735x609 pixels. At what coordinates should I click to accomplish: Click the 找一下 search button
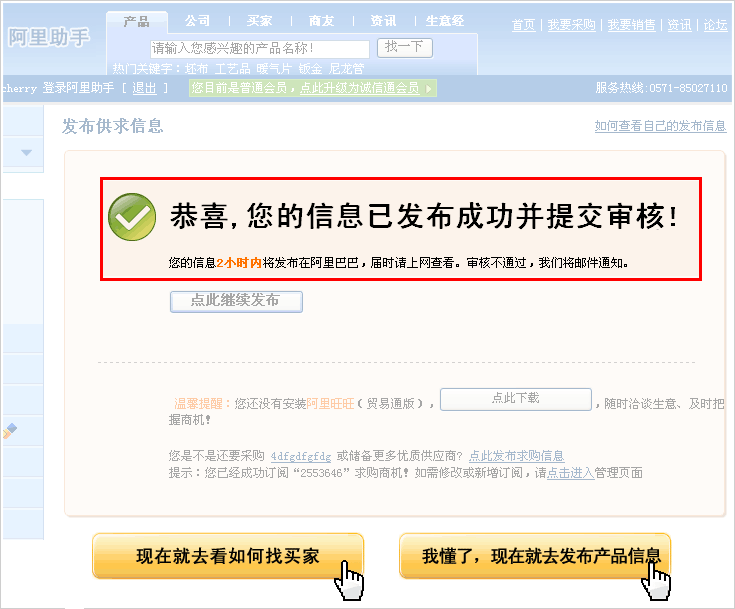405,47
